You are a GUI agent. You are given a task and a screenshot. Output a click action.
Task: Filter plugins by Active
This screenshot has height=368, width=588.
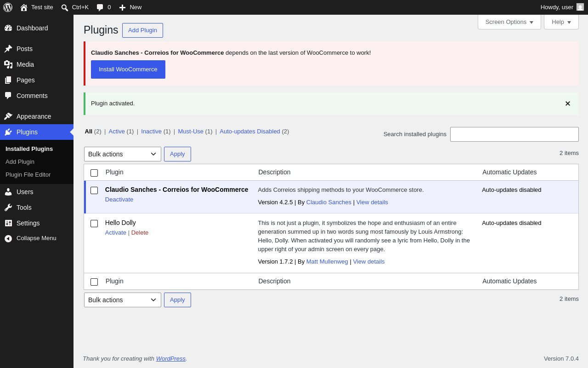[x=117, y=132]
